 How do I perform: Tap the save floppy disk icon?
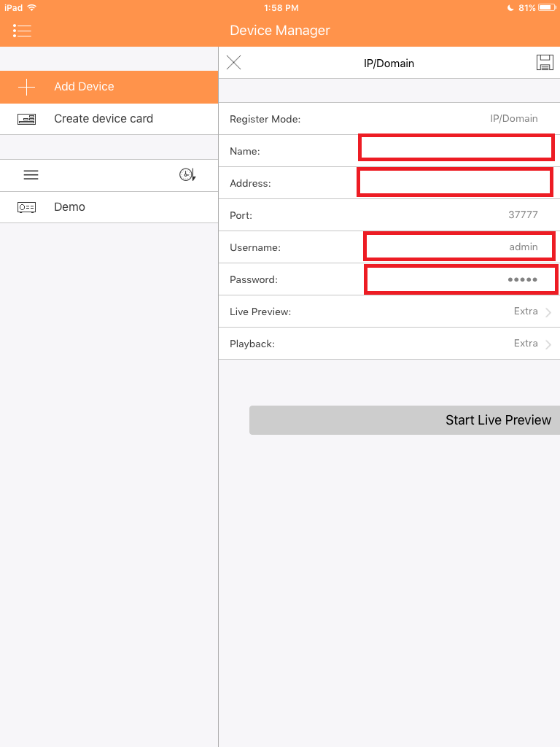(x=545, y=63)
